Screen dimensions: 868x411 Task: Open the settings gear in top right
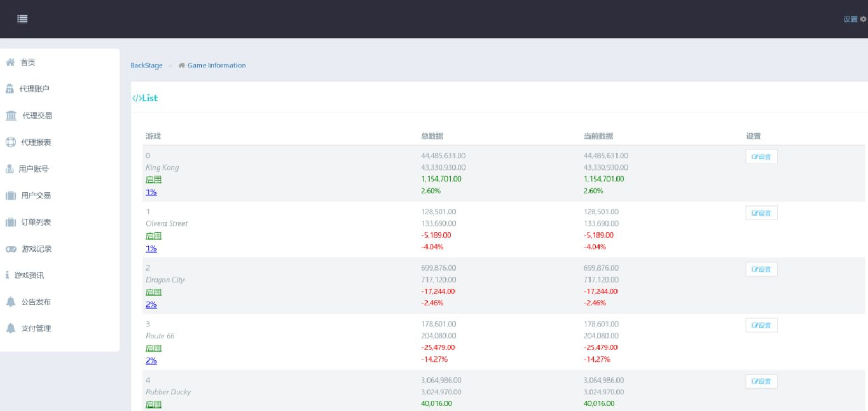click(863, 19)
